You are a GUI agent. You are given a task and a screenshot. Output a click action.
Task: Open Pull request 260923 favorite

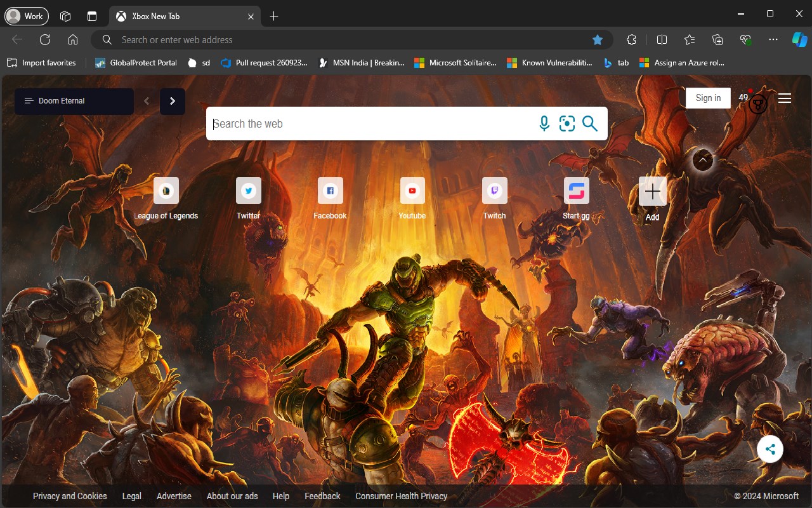click(264, 63)
